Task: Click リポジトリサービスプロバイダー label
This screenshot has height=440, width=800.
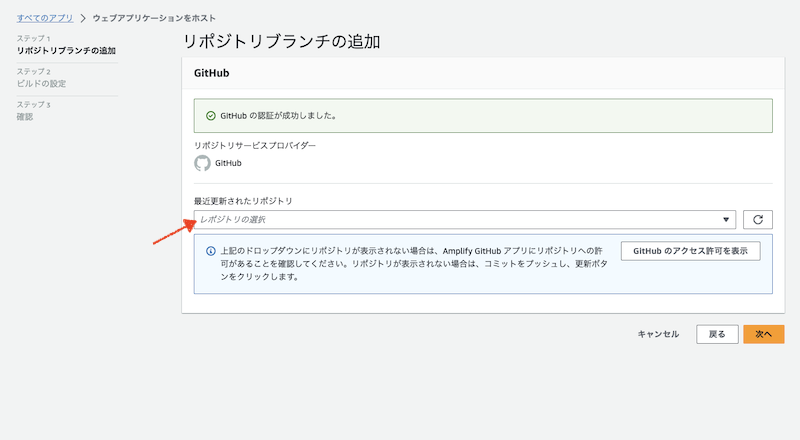Action: click(x=255, y=145)
